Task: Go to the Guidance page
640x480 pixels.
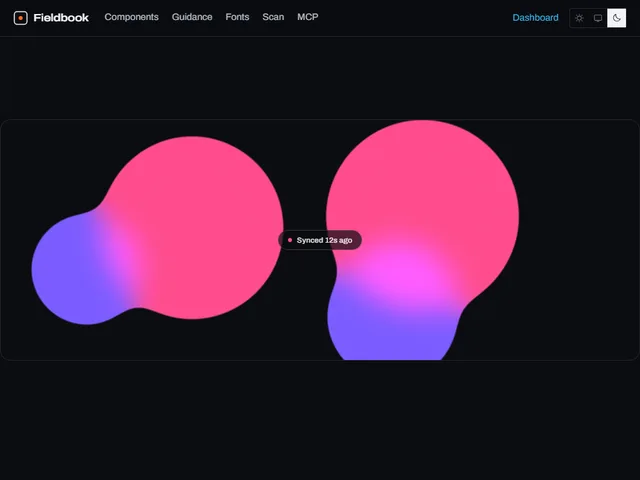Action: [192, 17]
